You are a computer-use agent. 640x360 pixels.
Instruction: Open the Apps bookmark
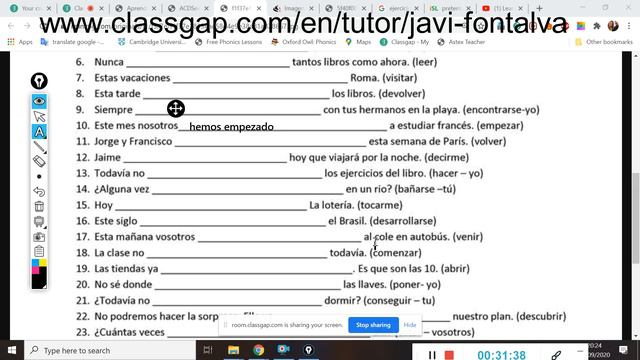coord(20,42)
